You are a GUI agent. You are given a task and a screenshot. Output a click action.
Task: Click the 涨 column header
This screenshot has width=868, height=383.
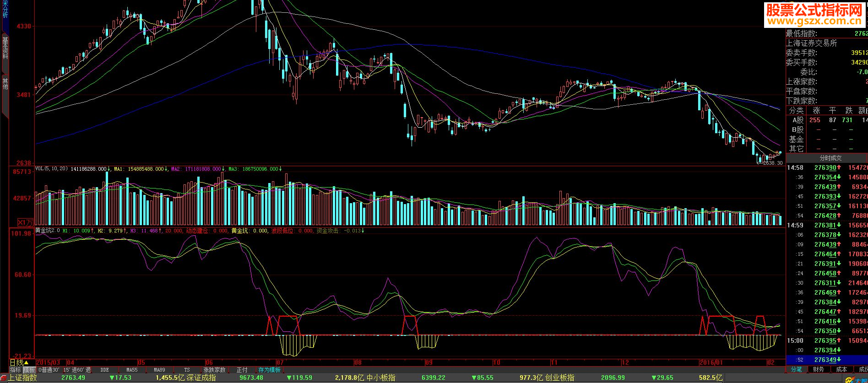coord(816,110)
